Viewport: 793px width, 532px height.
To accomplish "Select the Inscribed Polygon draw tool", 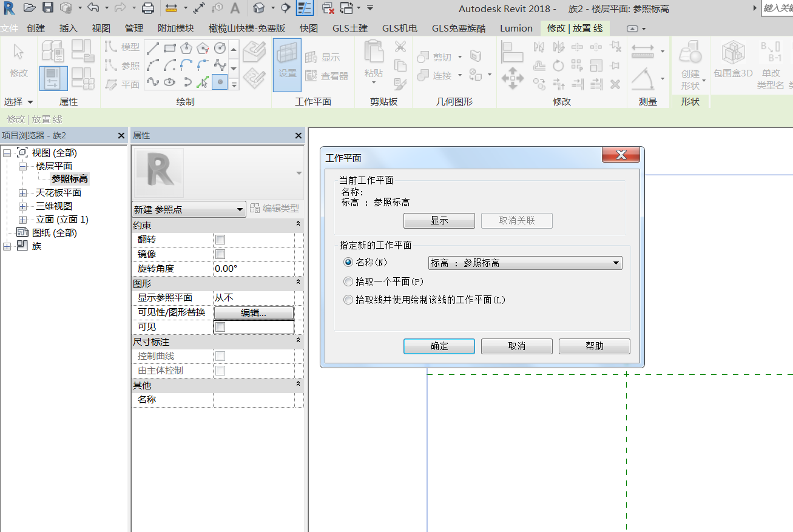I will [x=186, y=47].
